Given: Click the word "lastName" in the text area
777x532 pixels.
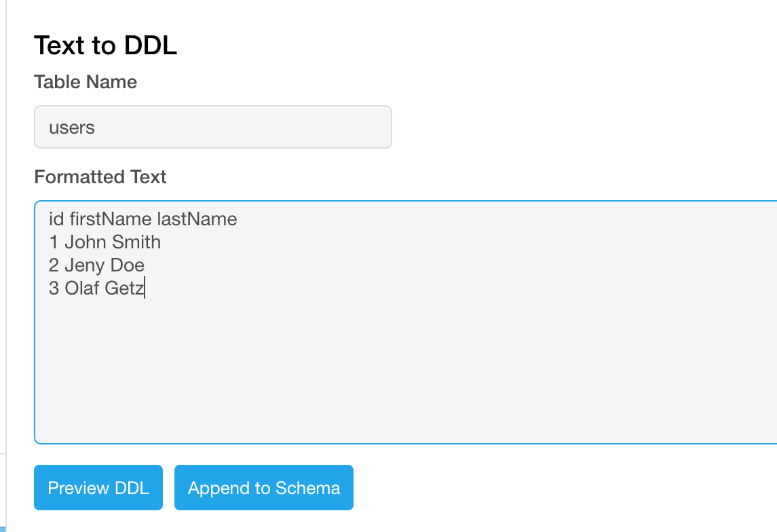Looking at the screenshot, I should point(197,219).
